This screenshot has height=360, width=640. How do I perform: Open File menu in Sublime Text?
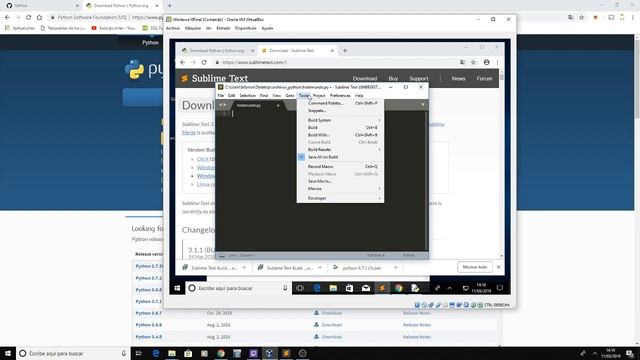tap(221, 96)
